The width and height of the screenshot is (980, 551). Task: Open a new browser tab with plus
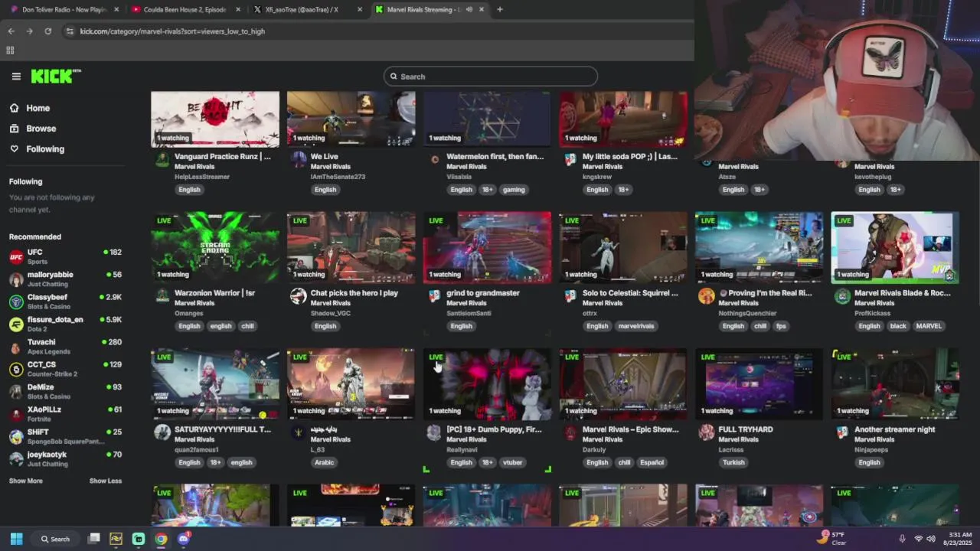pos(500,9)
